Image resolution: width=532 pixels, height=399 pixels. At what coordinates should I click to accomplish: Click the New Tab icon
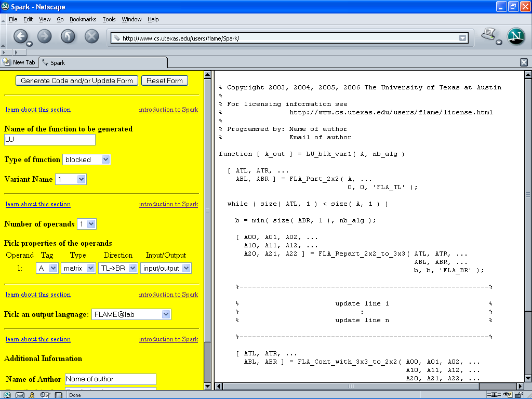click(6, 62)
